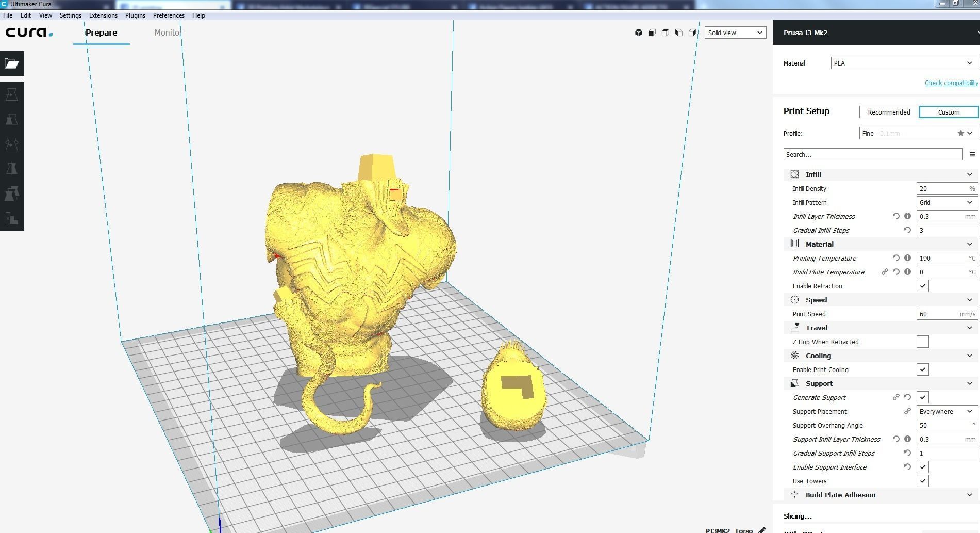Open the Solid view mode dropdown
This screenshot has width=980, height=533.
click(736, 33)
